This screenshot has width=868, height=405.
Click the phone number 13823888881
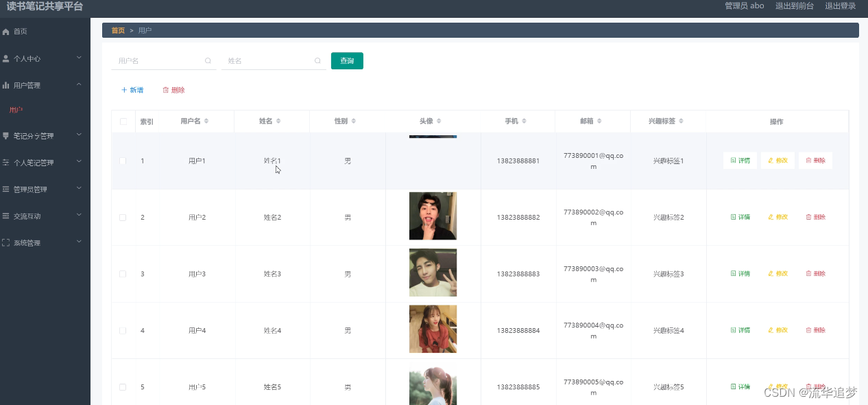coord(518,161)
